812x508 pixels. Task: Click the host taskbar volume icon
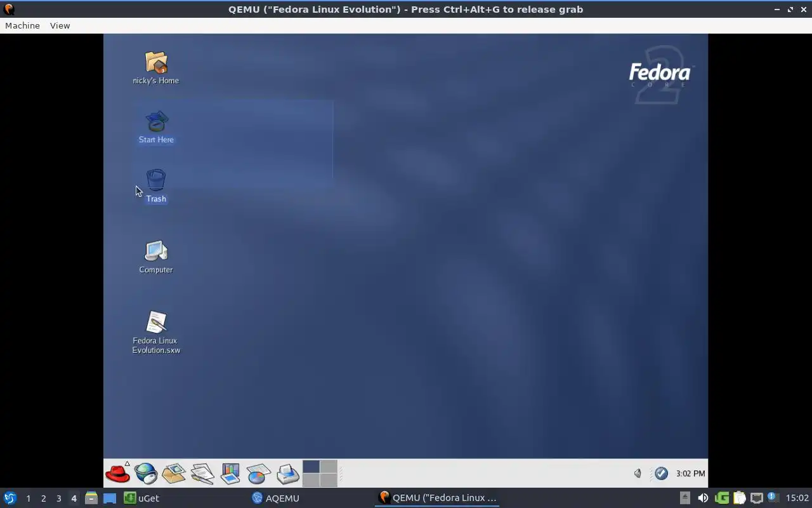click(x=703, y=498)
